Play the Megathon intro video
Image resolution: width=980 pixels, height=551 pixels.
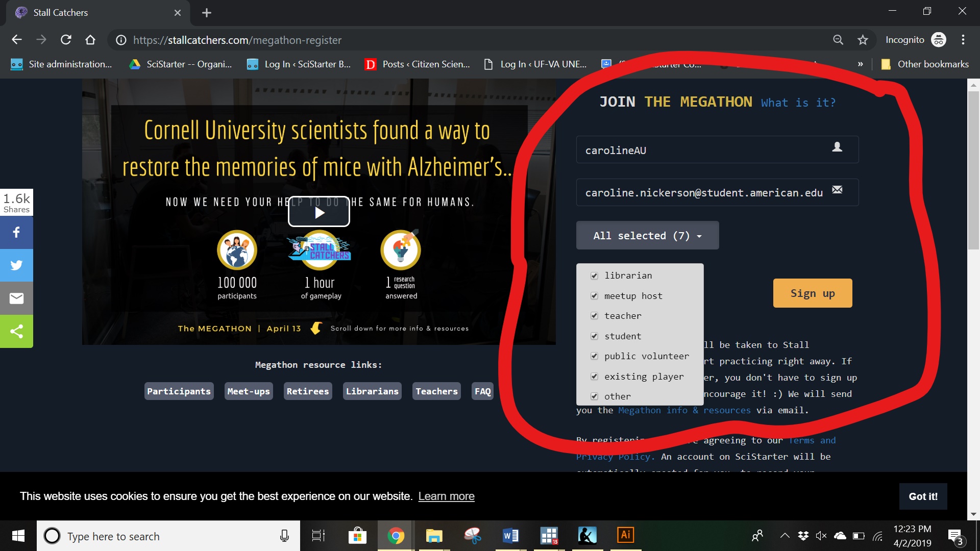pos(319,212)
